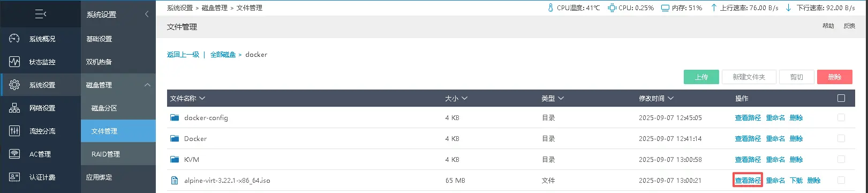868x193 pixels.
Task: Collapse the 磁盘管理 submenu chevron
Action: (x=147, y=85)
